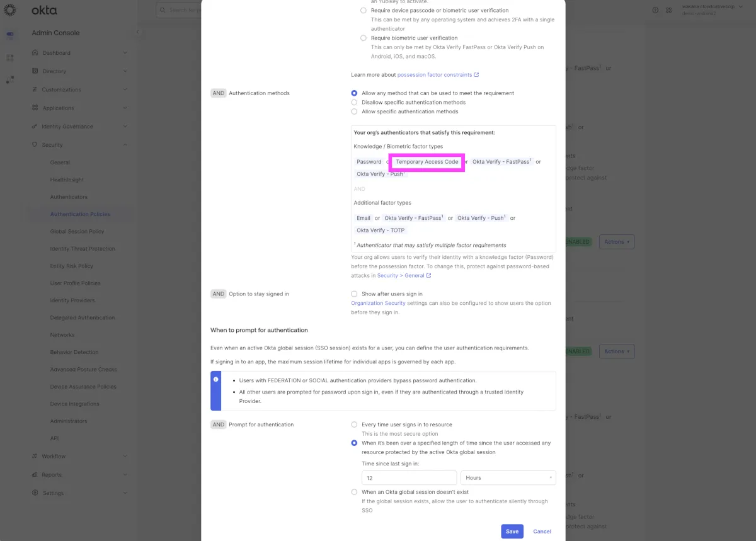Image resolution: width=756 pixels, height=541 pixels.
Task: Open the apps grid icon in header
Action: [x=668, y=10]
